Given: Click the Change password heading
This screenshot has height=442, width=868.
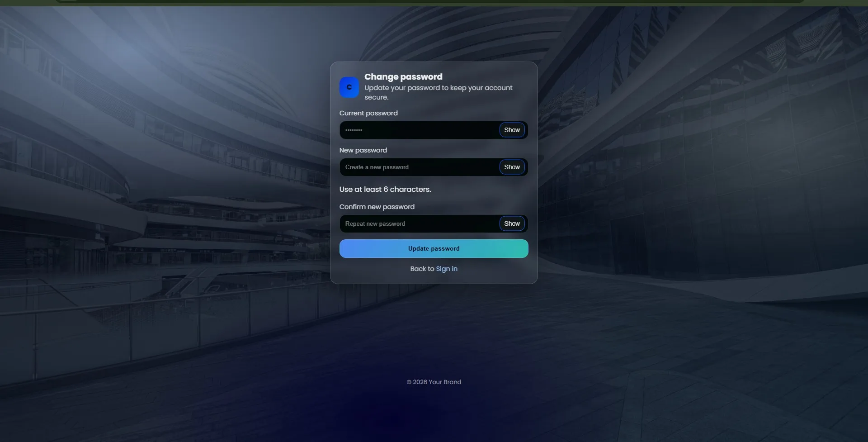Looking at the screenshot, I should pos(403,77).
